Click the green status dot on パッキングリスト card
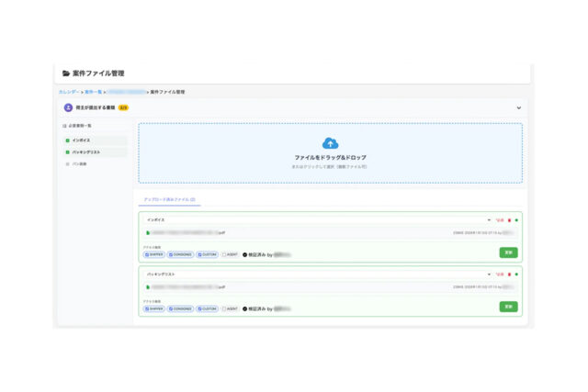This screenshot has height=392, width=588. click(x=516, y=274)
